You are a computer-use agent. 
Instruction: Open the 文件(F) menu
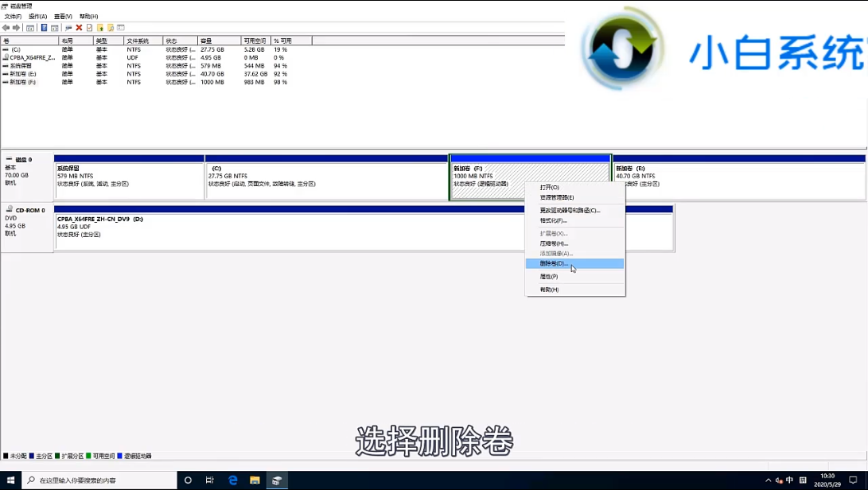(x=13, y=16)
